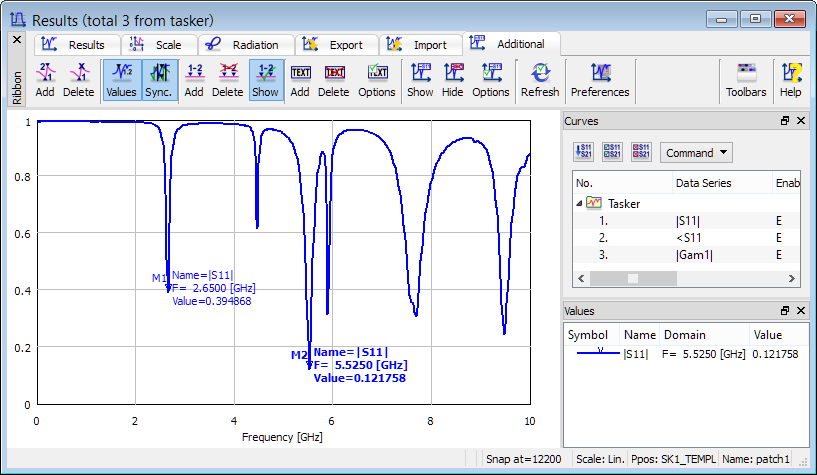817x475 pixels.
Task: Click the red TEXT Delete icon
Action: 334,79
